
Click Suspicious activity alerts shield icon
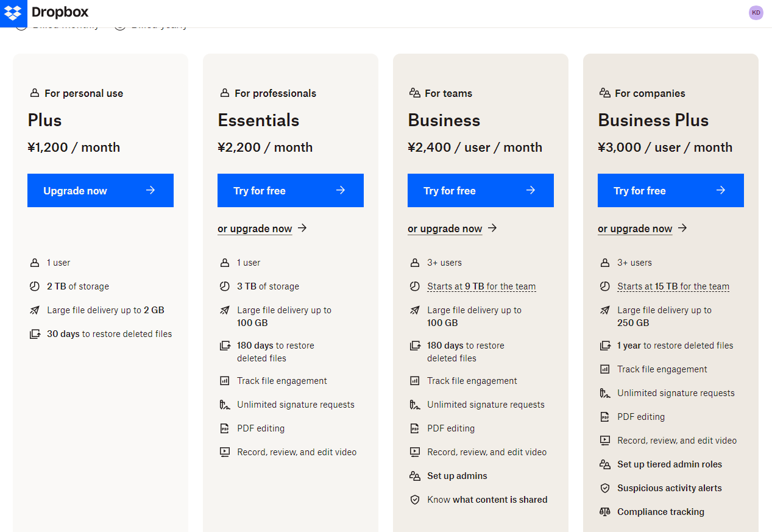605,488
